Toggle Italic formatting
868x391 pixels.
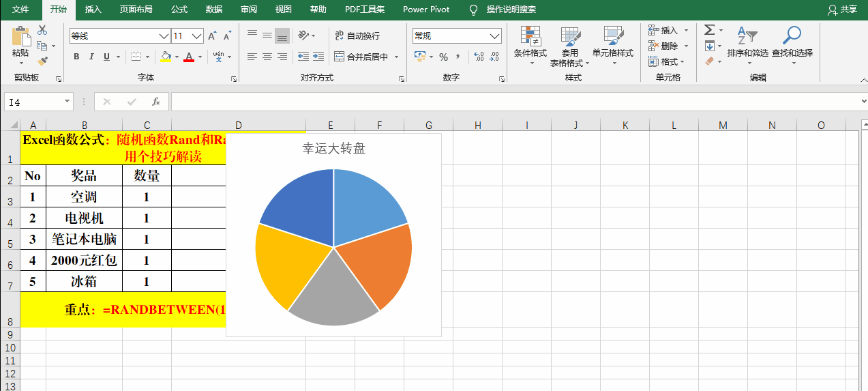tap(91, 57)
